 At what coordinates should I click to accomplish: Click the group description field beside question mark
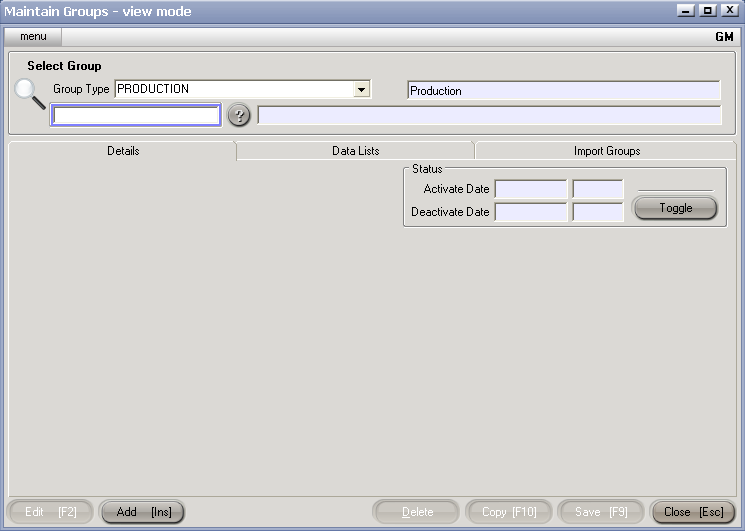pyautogui.click(x=489, y=115)
